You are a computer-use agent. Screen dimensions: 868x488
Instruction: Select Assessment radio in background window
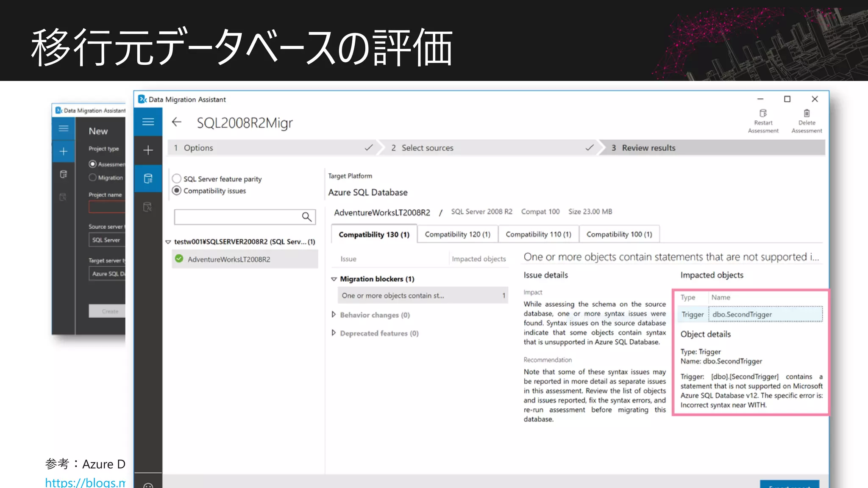[x=92, y=164]
